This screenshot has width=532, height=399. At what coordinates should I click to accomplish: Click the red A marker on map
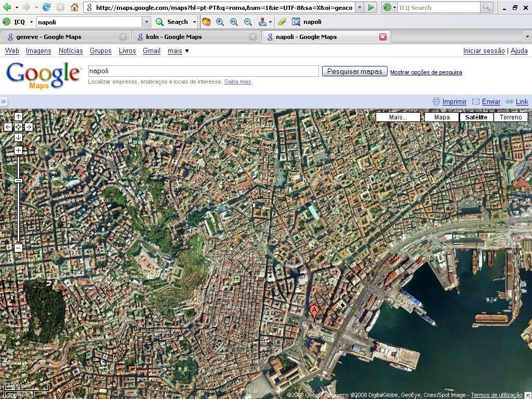click(x=314, y=311)
